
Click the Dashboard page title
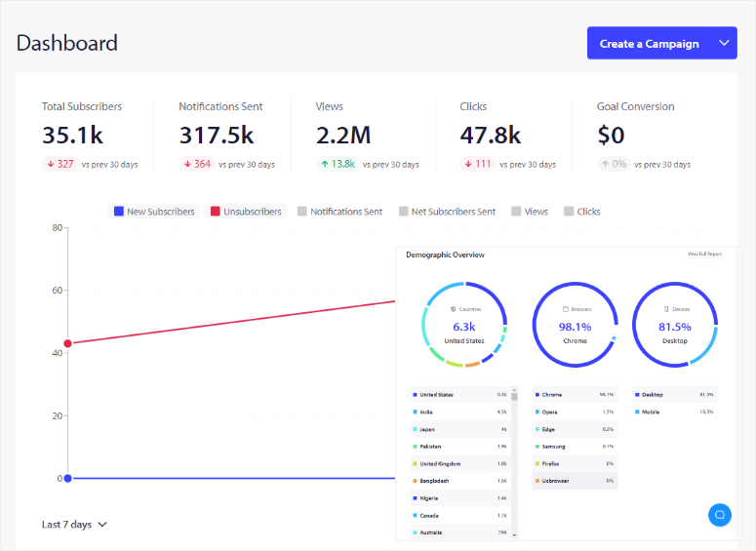coord(67,43)
